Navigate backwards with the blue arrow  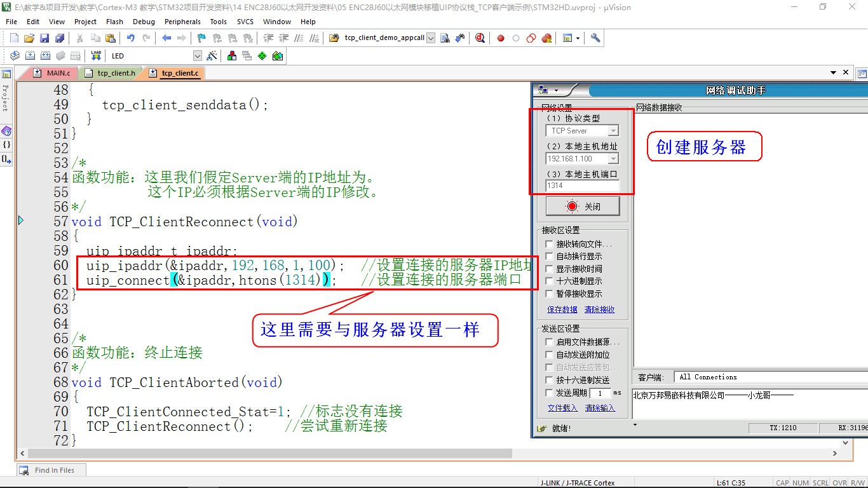coord(166,38)
